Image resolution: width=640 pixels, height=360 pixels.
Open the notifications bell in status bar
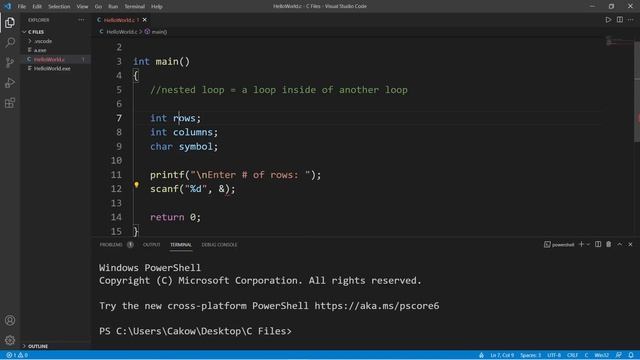point(631,355)
